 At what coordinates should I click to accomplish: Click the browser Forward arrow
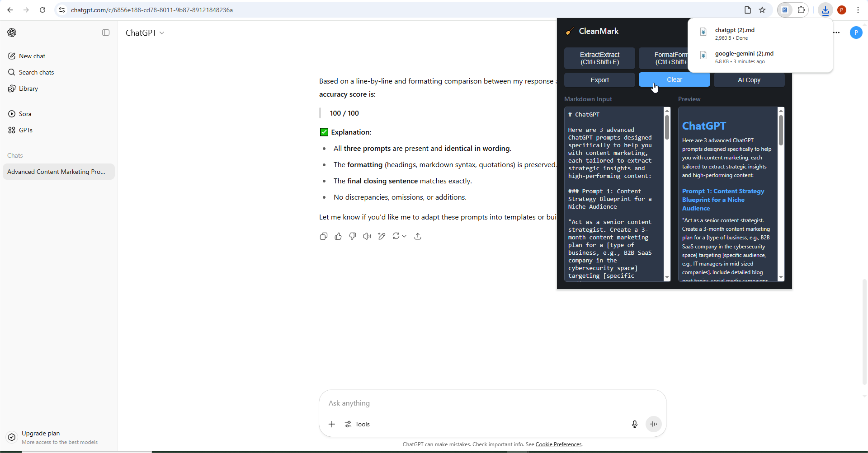tap(26, 10)
